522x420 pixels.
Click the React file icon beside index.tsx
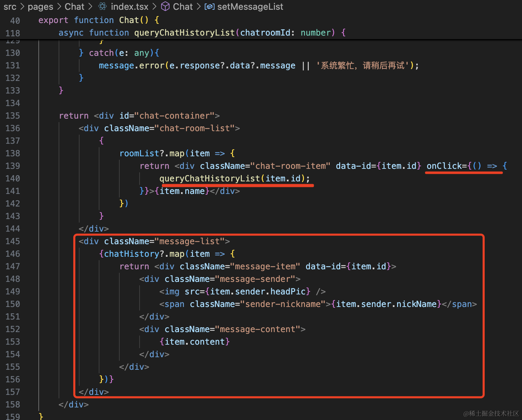[102, 6]
